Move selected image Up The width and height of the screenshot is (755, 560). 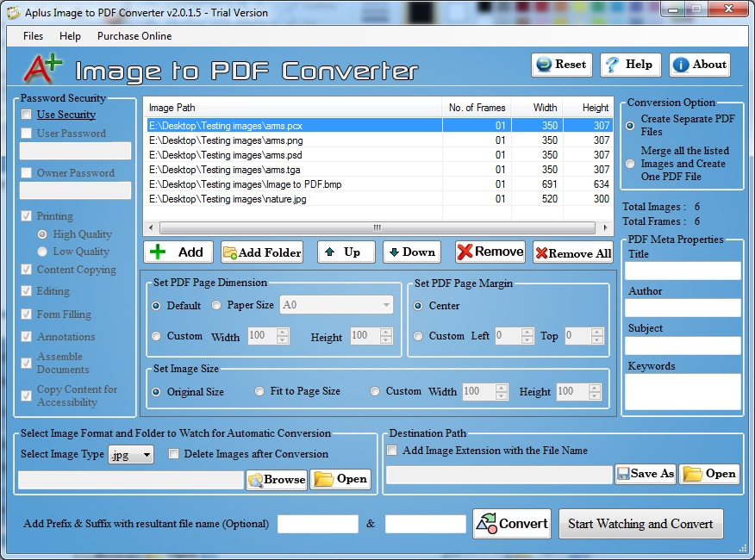[346, 252]
